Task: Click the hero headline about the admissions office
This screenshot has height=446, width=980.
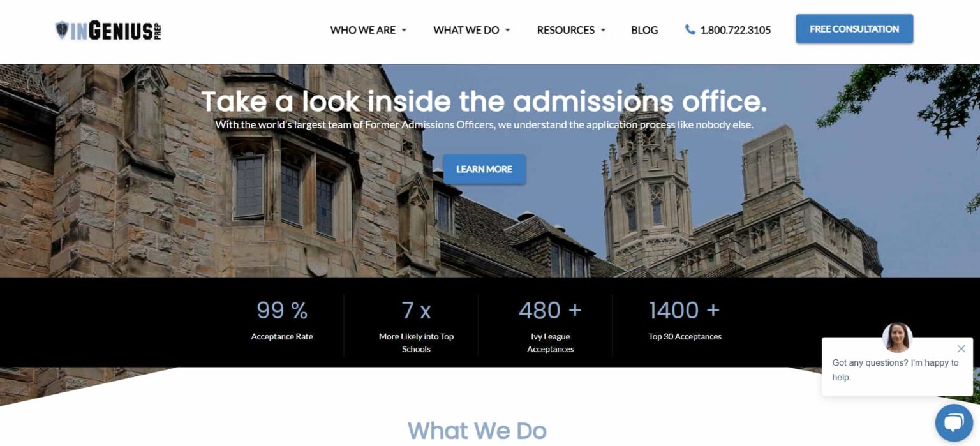Action: click(484, 101)
